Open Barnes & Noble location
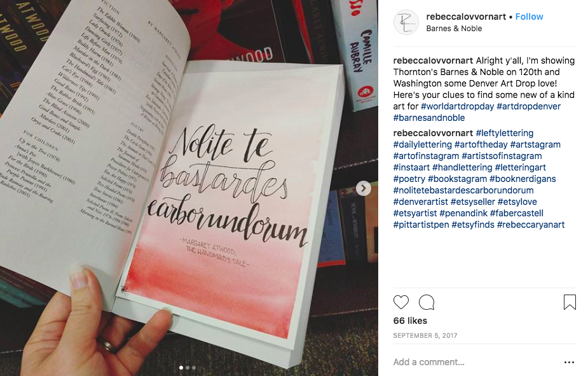 pyautogui.click(x=454, y=29)
